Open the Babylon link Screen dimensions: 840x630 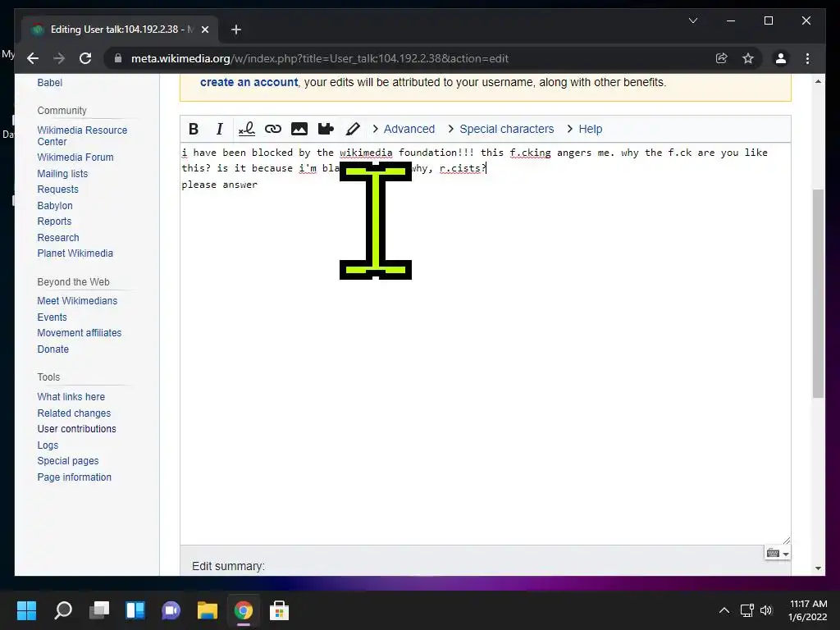coord(55,206)
